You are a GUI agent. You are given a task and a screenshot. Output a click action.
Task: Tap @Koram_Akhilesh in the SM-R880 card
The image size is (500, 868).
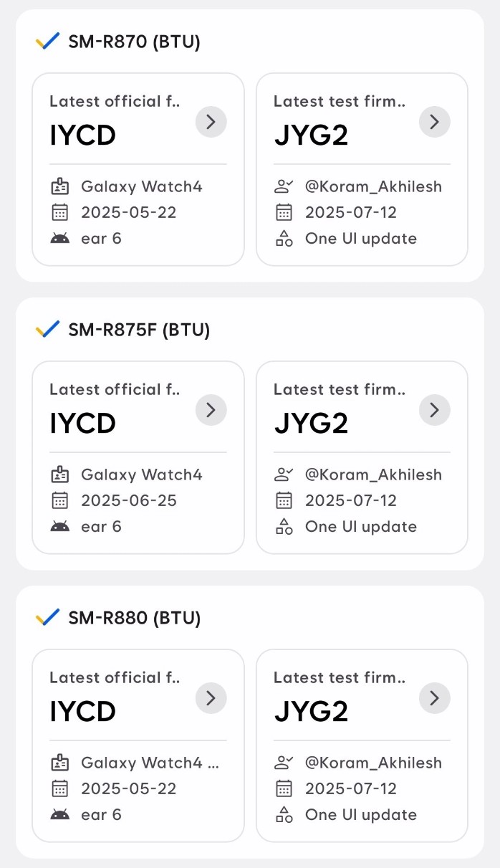(x=373, y=763)
